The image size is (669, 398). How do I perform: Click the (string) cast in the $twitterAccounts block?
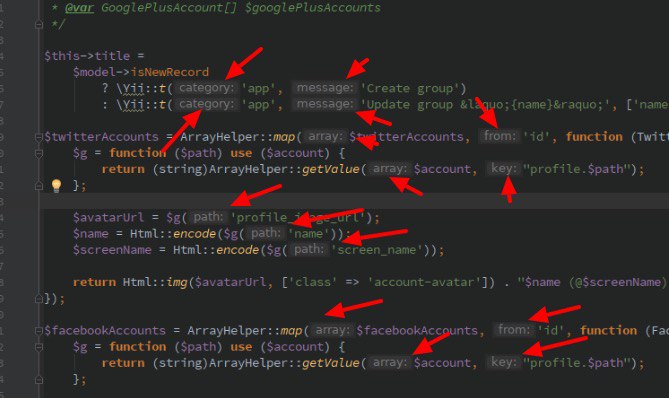point(180,169)
